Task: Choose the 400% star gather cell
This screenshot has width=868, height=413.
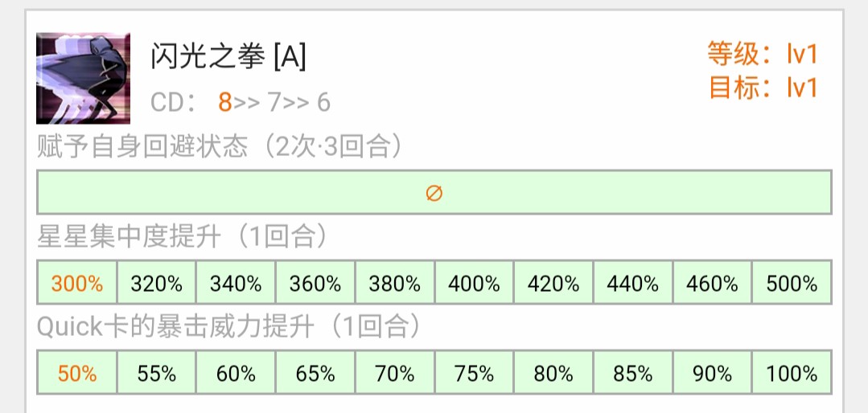Action: point(474,284)
